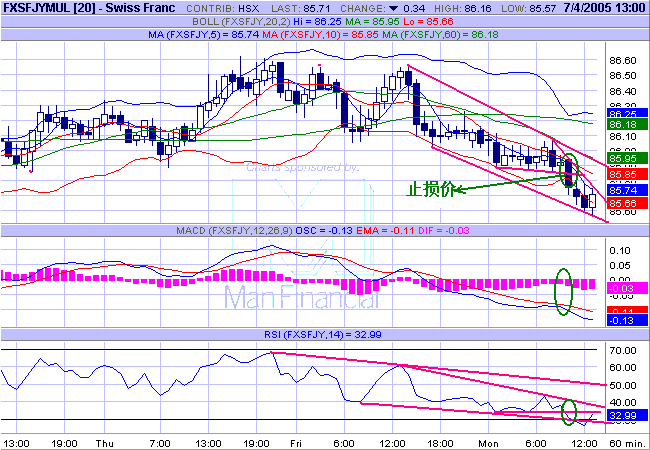Click the BOLL (FXSFJY,20,2) indicator label
650x450 pixels.
[241, 22]
